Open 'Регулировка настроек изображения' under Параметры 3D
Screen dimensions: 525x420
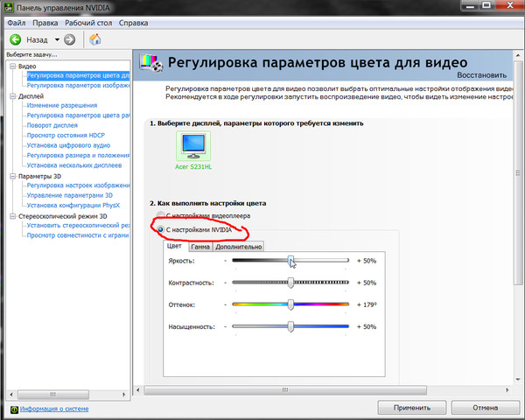point(78,185)
